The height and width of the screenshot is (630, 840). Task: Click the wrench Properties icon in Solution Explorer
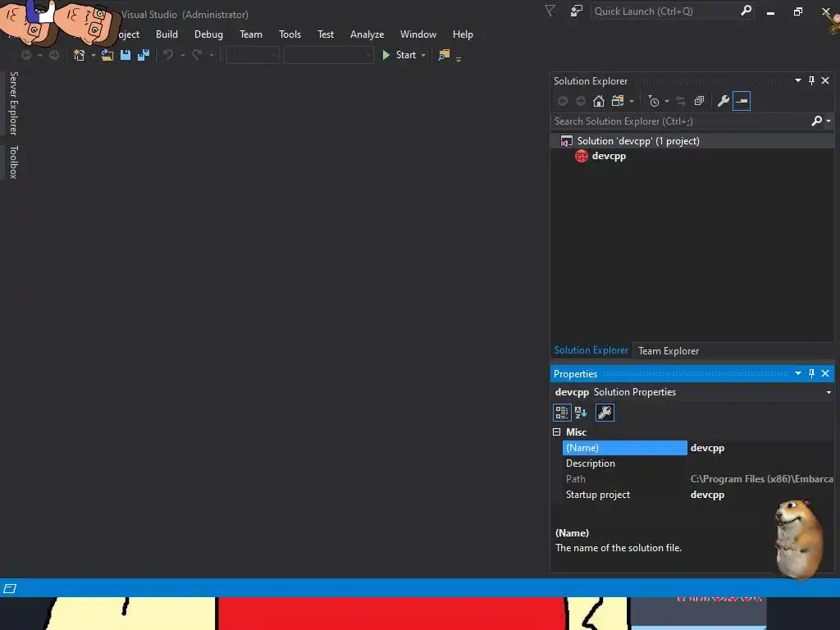pos(724,101)
